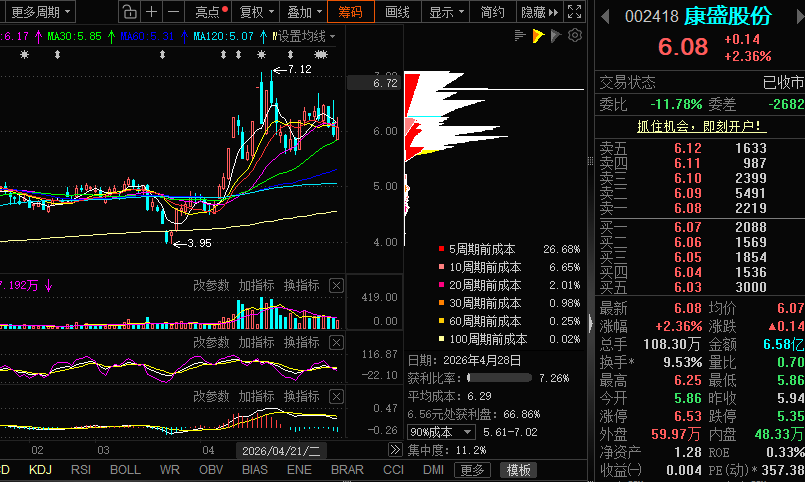This screenshot has width=805, height=482.
Task: Open chip distribution settings gear
Action: click(575, 35)
